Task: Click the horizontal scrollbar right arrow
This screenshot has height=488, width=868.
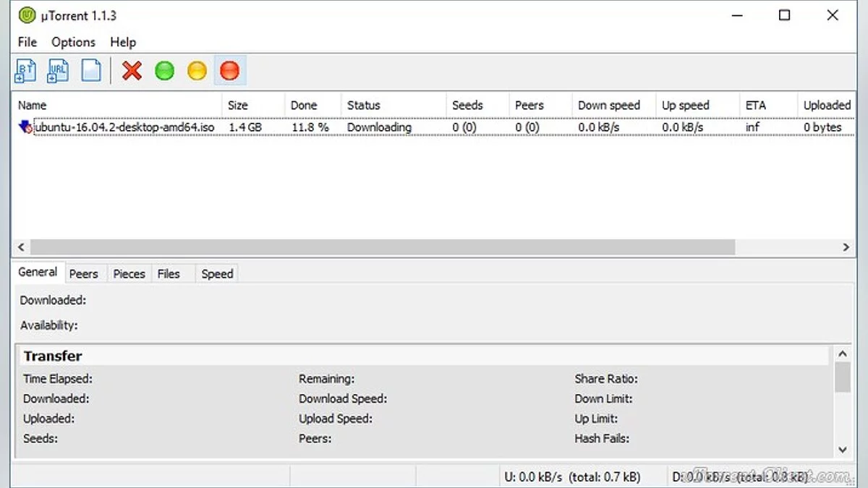Action: point(846,247)
